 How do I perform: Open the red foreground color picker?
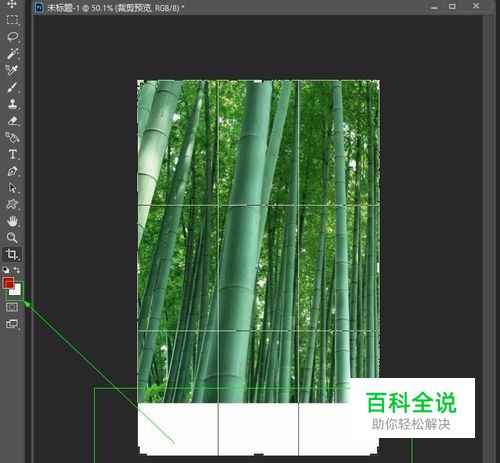7,282
